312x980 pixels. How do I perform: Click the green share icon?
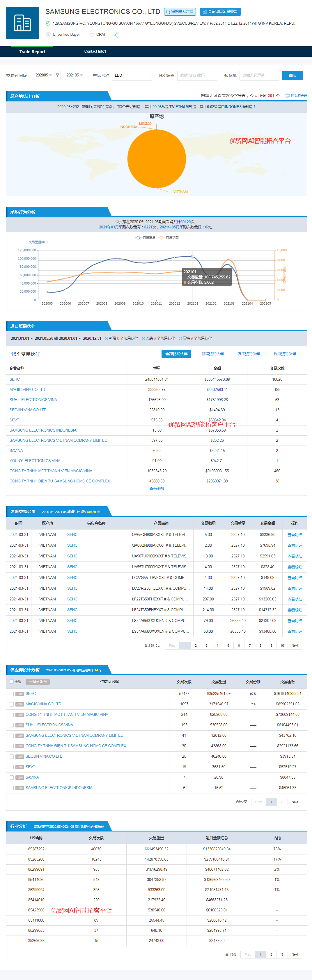coord(116,35)
